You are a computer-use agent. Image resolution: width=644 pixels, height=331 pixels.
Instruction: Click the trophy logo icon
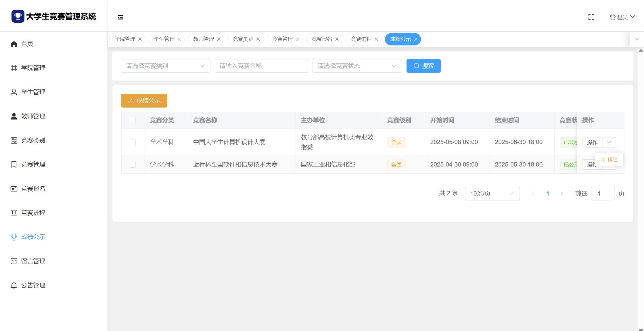pyautogui.click(x=18, y=16)
